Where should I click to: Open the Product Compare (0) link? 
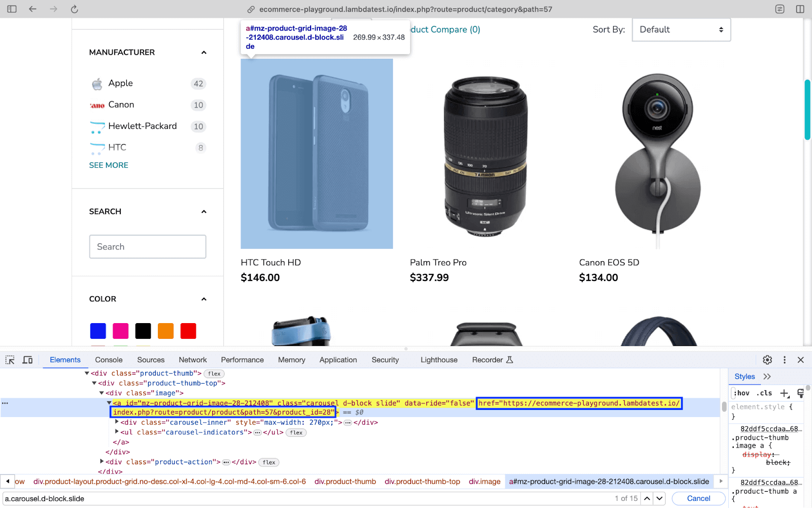pos(445,29)
